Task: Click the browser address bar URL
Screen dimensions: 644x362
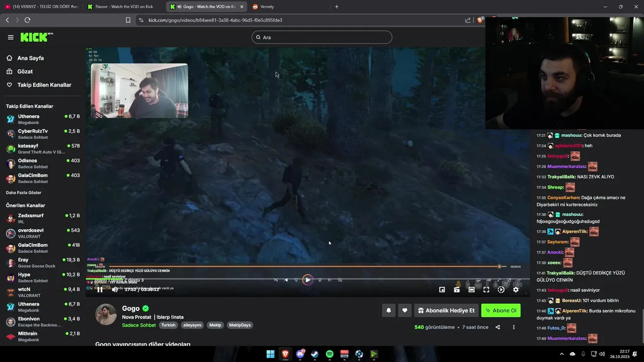Action: (x=215, y=20)
